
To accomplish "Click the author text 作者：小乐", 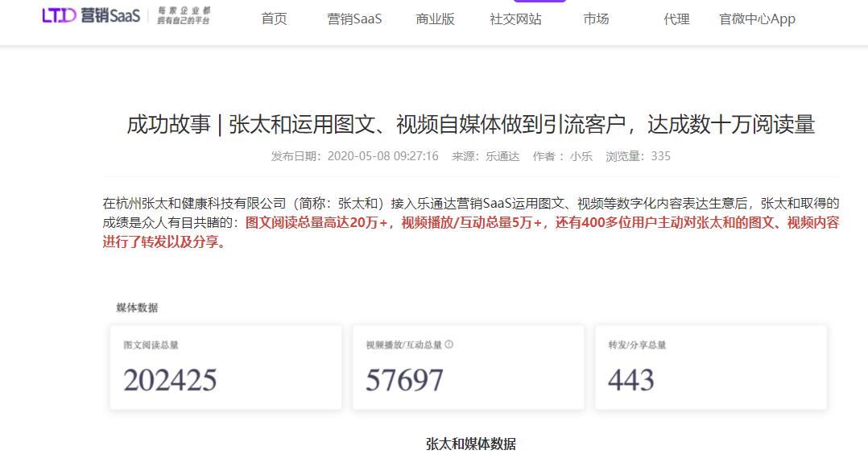I will tap(562, 156).
